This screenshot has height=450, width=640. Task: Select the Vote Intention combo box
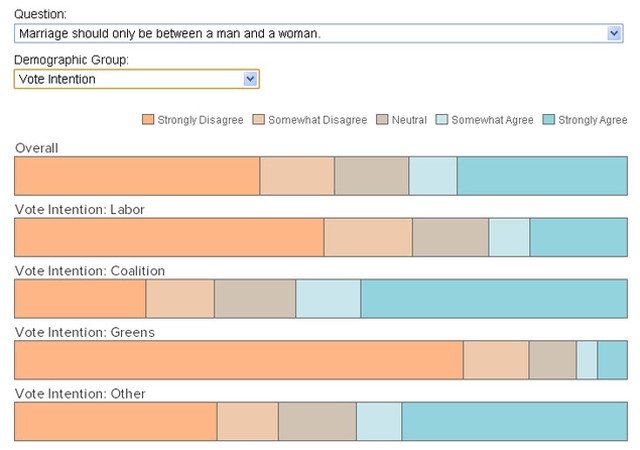(x=137, y=79)
